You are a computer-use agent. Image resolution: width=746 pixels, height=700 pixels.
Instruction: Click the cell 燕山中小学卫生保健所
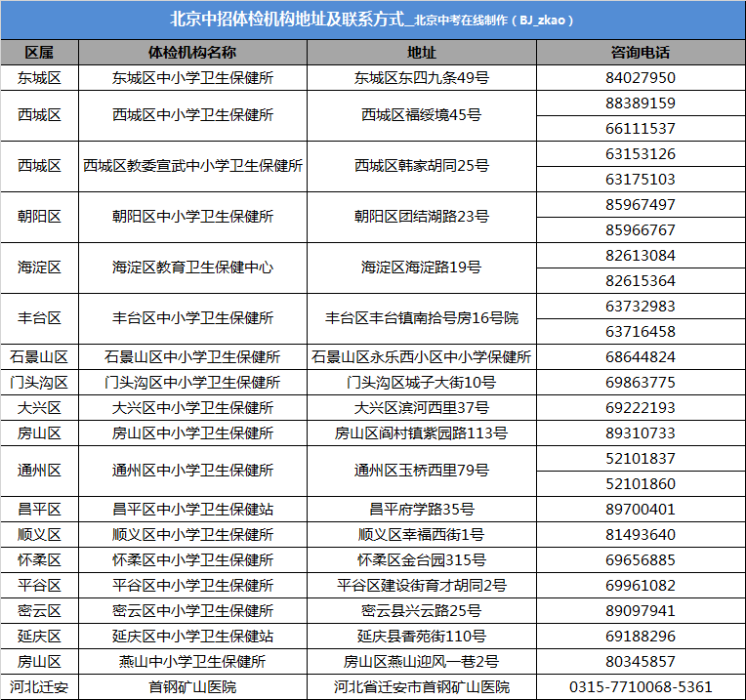click(x=192, y=662)
